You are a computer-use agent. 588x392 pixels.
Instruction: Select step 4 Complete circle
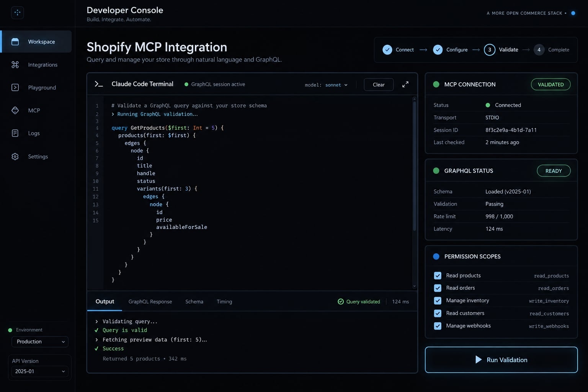(539, 50)
